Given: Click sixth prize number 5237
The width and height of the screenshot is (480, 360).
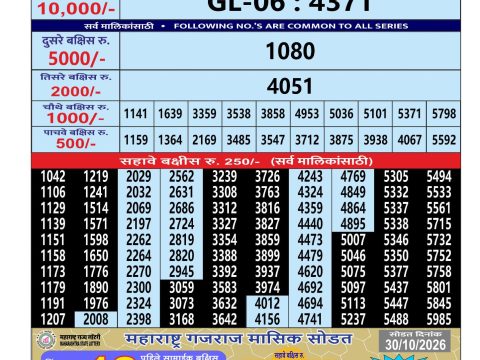Looking at the screenshot, I should [353, 319].
